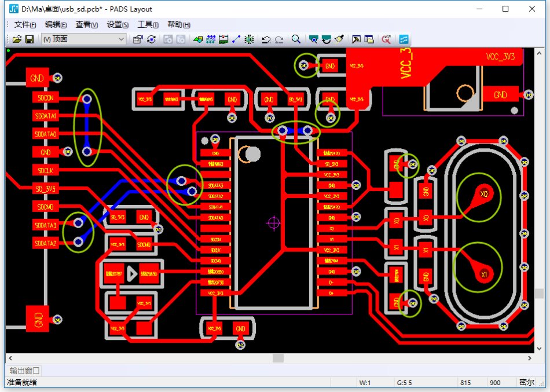Open the 帮助 menu
This screenshot has height=392, width=550.
pyautogui.click(x=179, y=24)
